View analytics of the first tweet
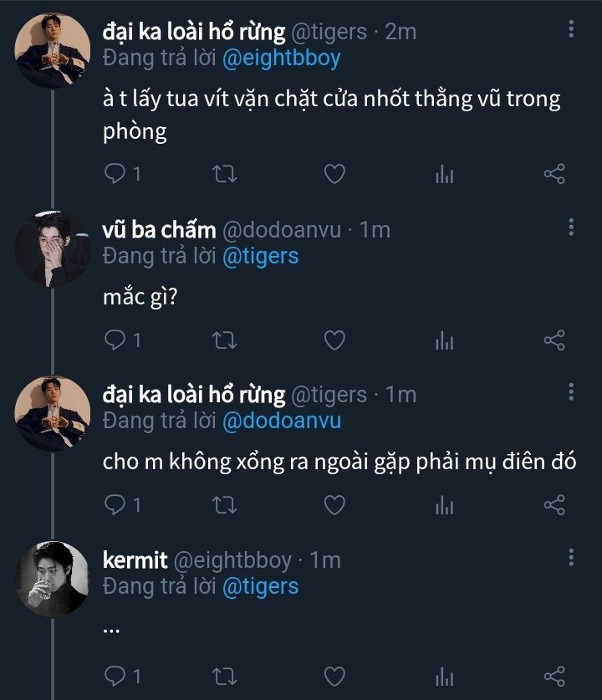Viewport: 602px width, 700px height. pyautogui.click(x=444, y=174)
